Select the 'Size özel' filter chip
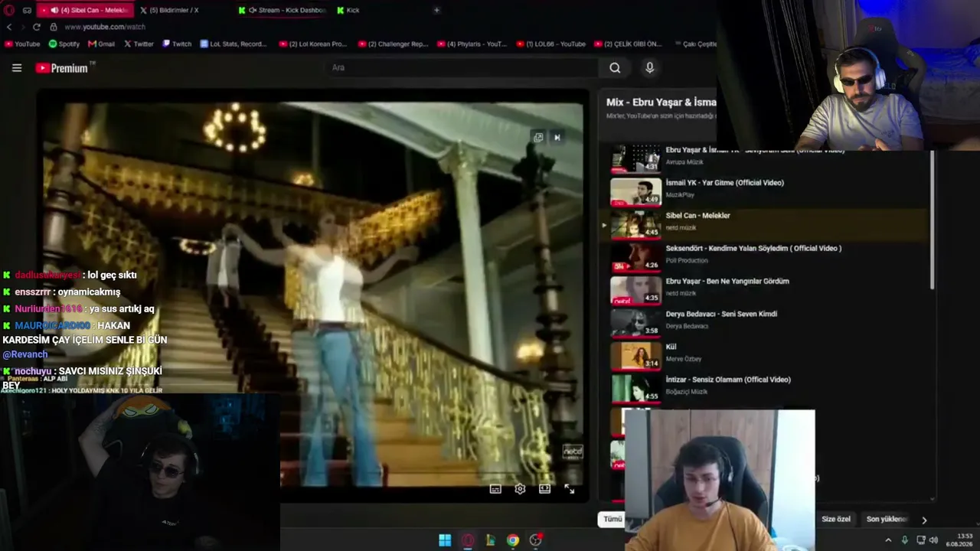Image resolution: width=980 pixels, height=551 pixels. [x=836, y=519]
